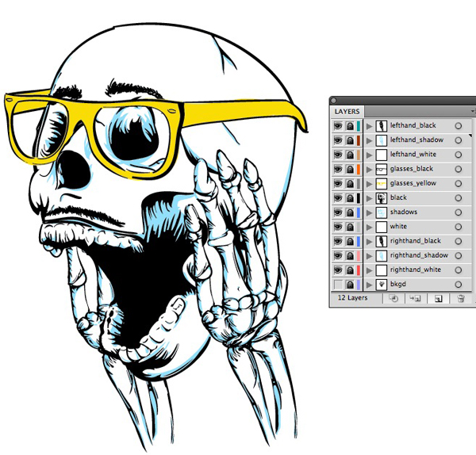
Task: Expand the glasses_yellow layer
Action: (369, 184)
